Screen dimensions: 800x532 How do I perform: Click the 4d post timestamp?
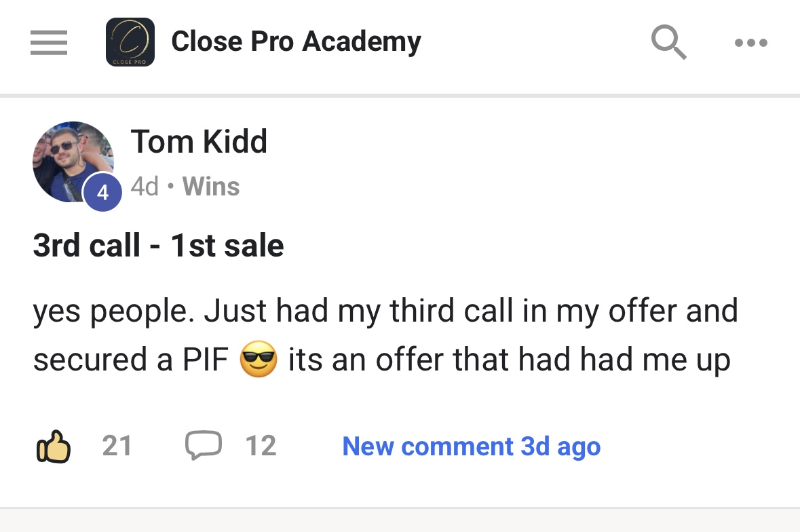coord(145,186)
